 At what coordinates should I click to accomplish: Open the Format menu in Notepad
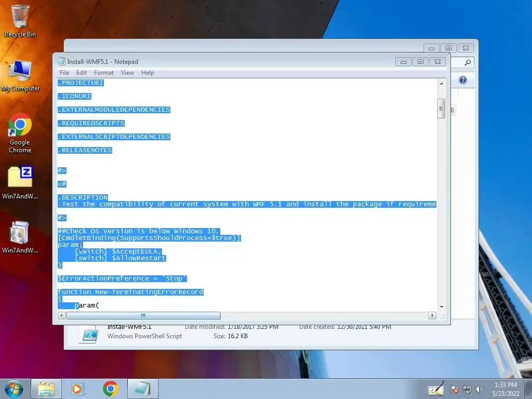pyautogui.click(x=104, y=73)
